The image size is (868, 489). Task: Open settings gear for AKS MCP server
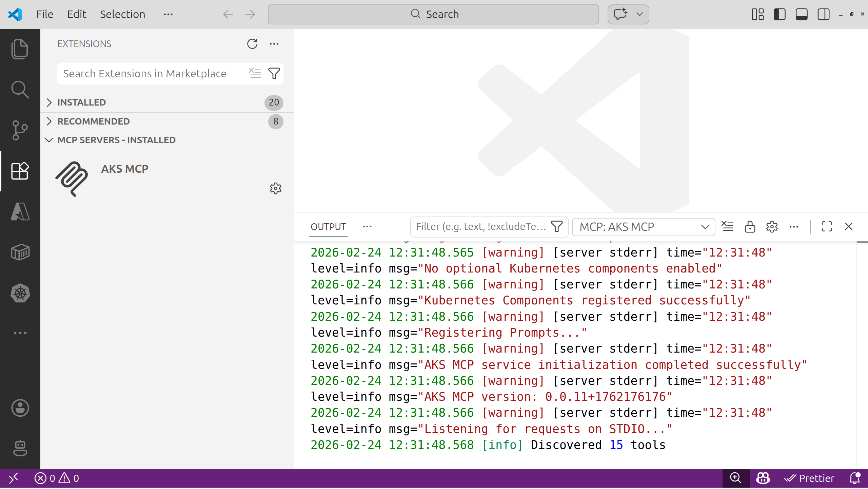coord(276,189)
